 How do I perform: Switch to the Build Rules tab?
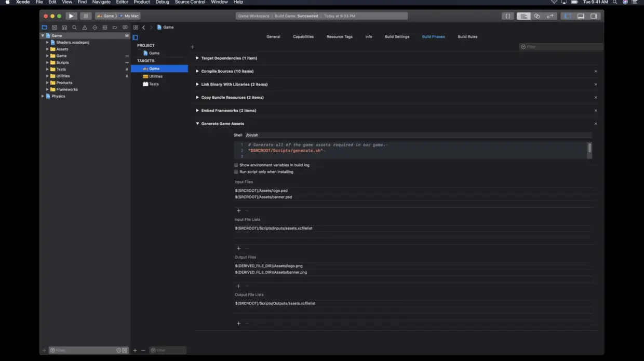tap(467, 37)
